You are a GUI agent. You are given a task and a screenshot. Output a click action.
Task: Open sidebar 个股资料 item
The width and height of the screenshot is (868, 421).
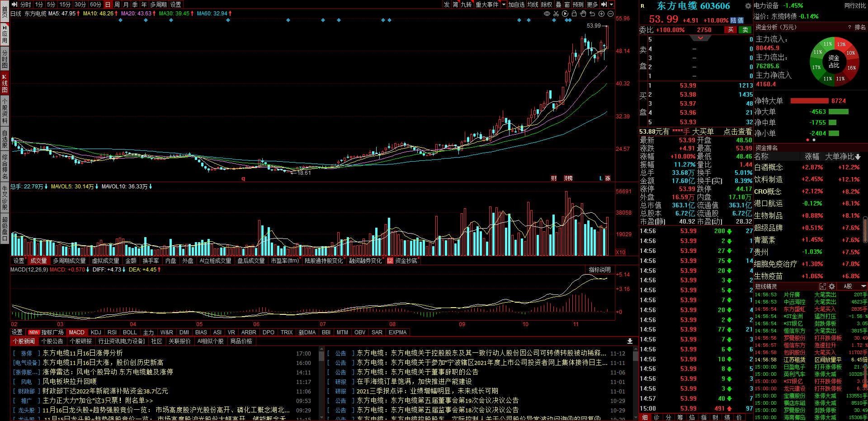[5, 111]
